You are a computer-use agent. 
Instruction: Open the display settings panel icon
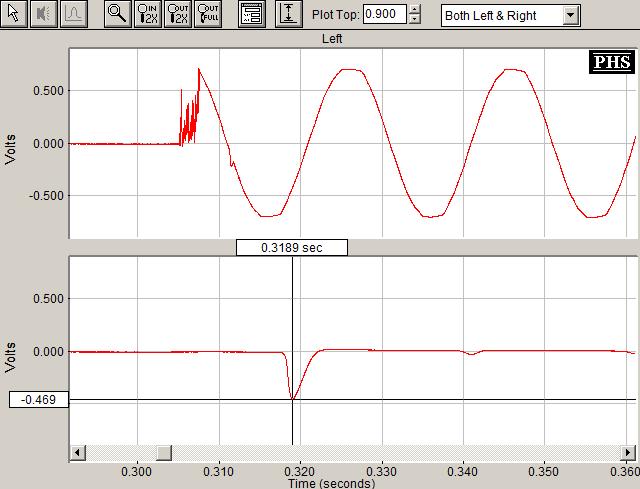(252, 14)
